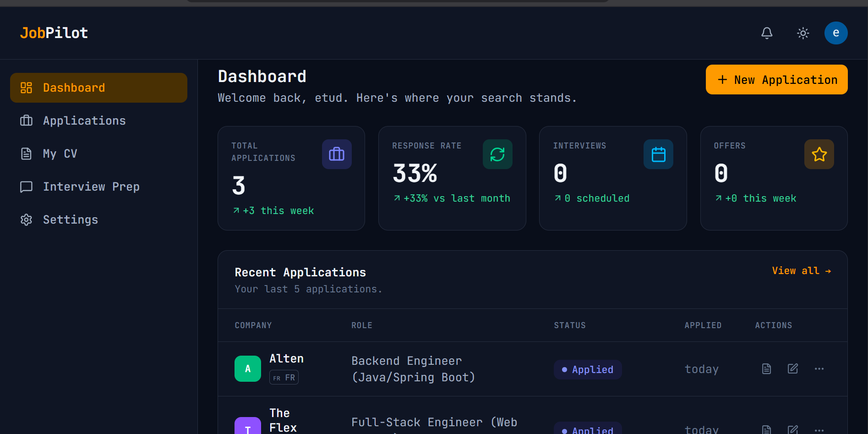Click the My CV document icon
The height and width of the screenshot is (434, 868).
(26, 154)
